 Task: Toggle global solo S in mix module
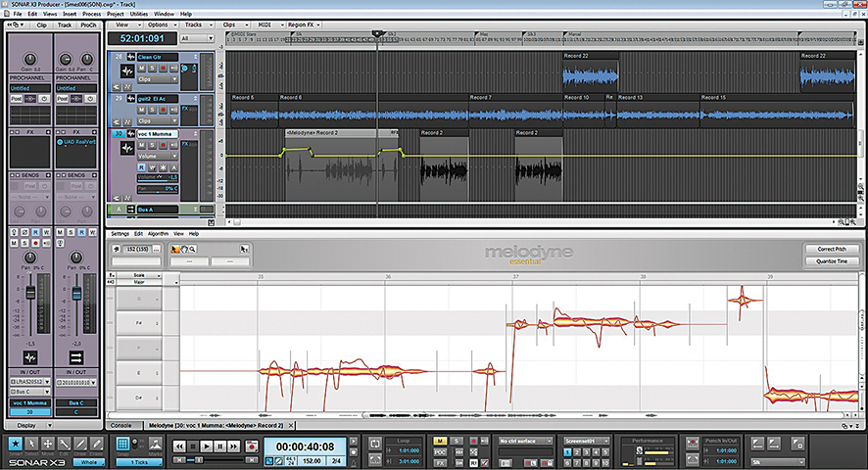click(457, 441)
